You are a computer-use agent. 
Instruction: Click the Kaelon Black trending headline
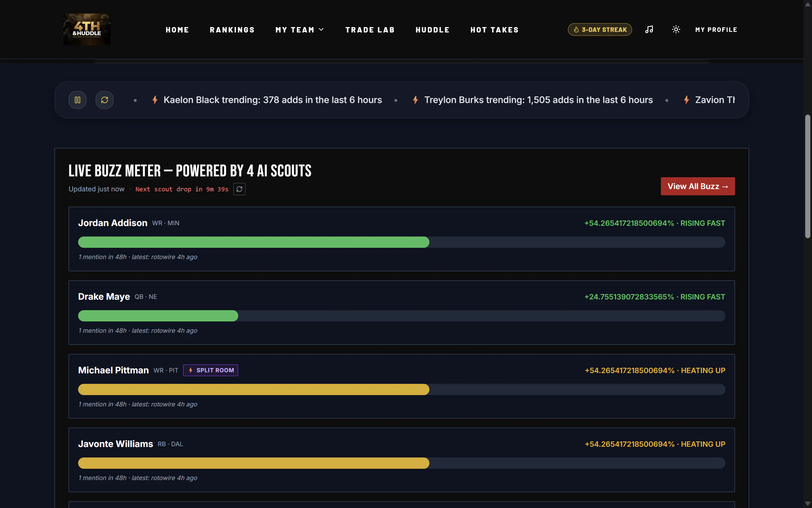272,100
